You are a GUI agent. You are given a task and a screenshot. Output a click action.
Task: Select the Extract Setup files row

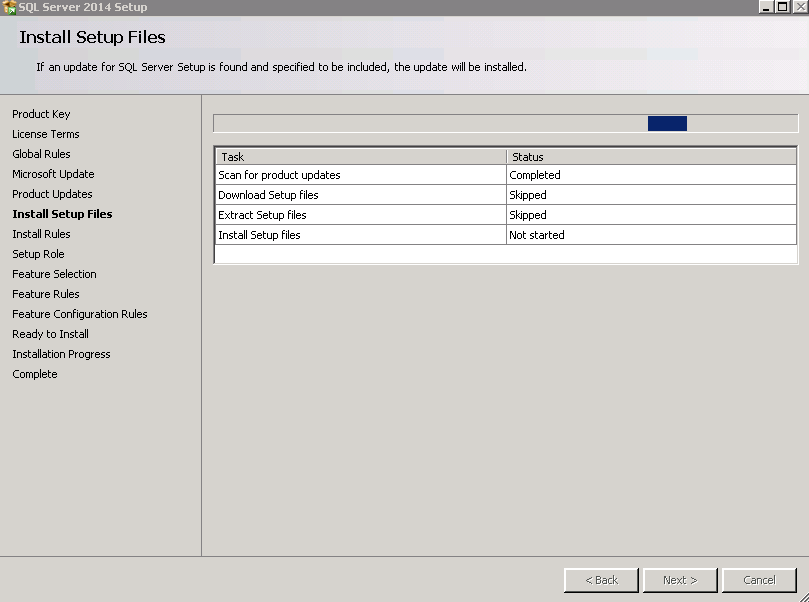pyautogui.click(x=506, y=215)
